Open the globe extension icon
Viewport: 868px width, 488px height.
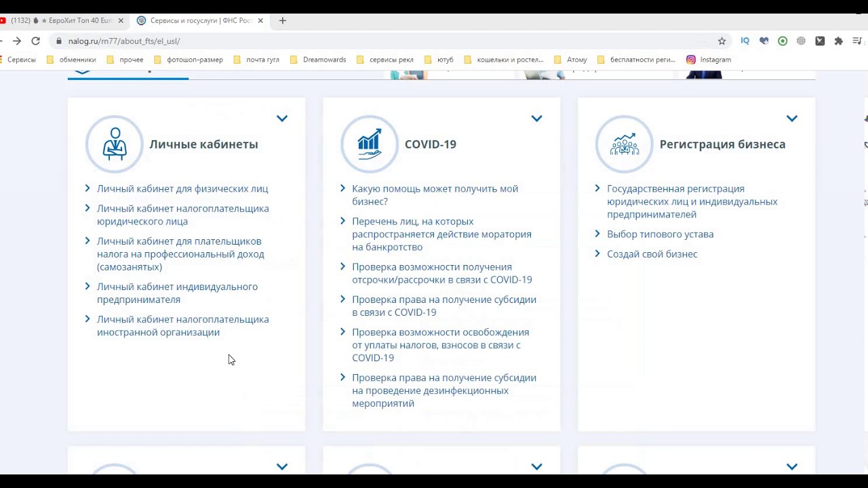[801, 41]
